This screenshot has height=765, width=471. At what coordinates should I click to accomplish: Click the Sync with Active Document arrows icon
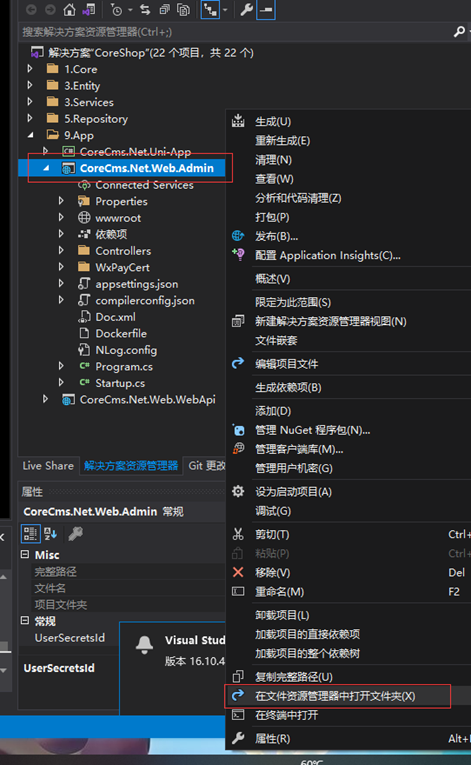click(145, 9)
